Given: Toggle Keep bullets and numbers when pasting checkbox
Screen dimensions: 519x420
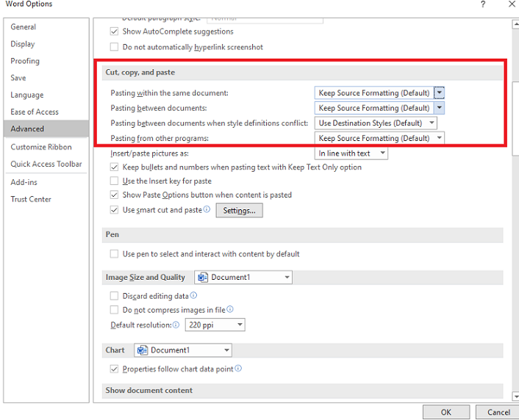Looking at the screenshot, I should pos(114,167).
